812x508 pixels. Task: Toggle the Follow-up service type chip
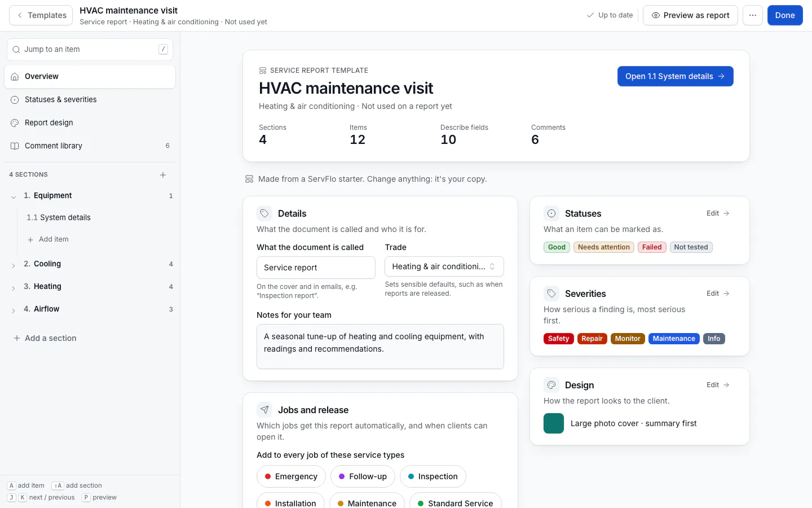click(363, 476)
